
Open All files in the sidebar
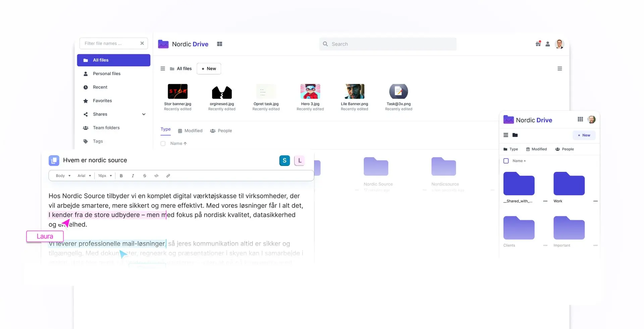coord(113,60)
